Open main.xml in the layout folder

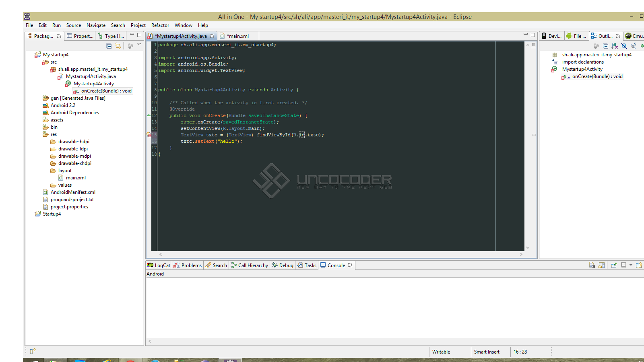coord(76,178)
